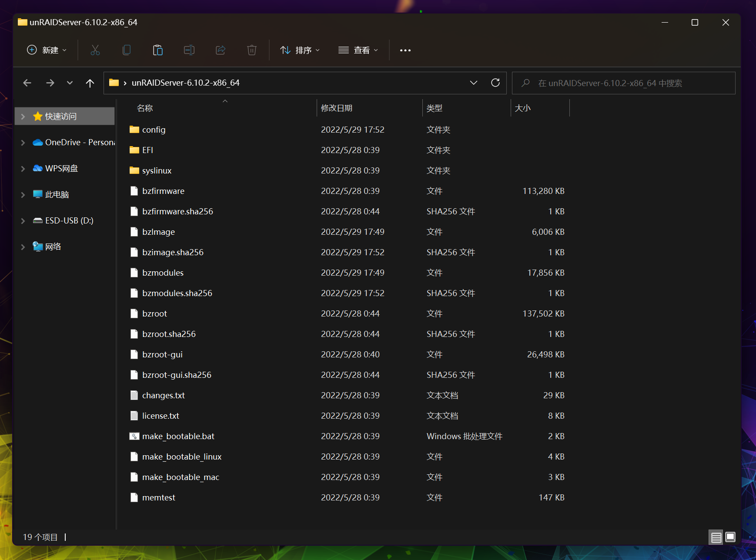Click the Share icon in toolbar
The width and height of the screenshot is (756, 560).
pyautogui.click(x=221, y=50)
